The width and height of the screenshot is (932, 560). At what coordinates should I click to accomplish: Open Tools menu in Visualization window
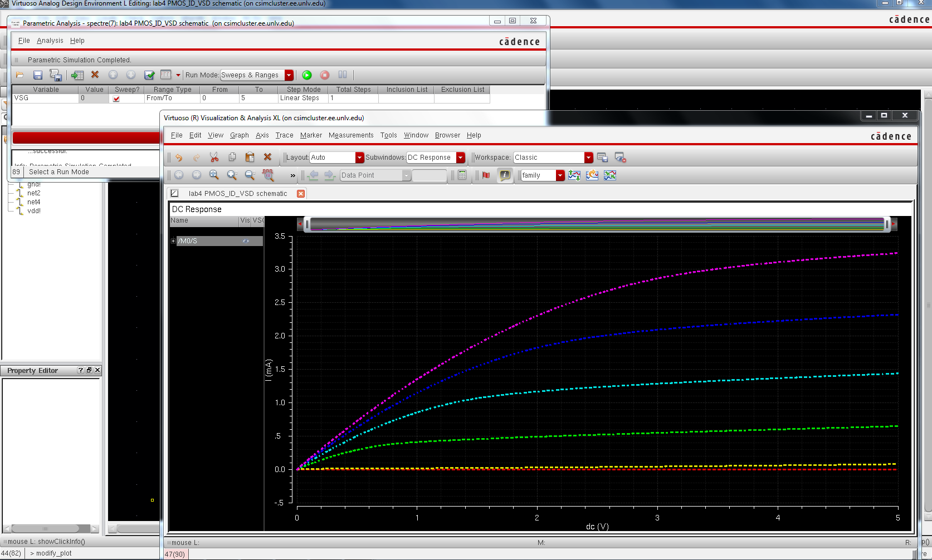[389, 135]
